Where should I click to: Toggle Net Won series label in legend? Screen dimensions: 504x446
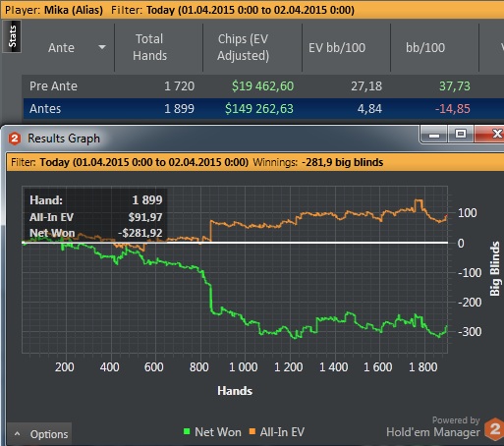click(x=218, y=432)
